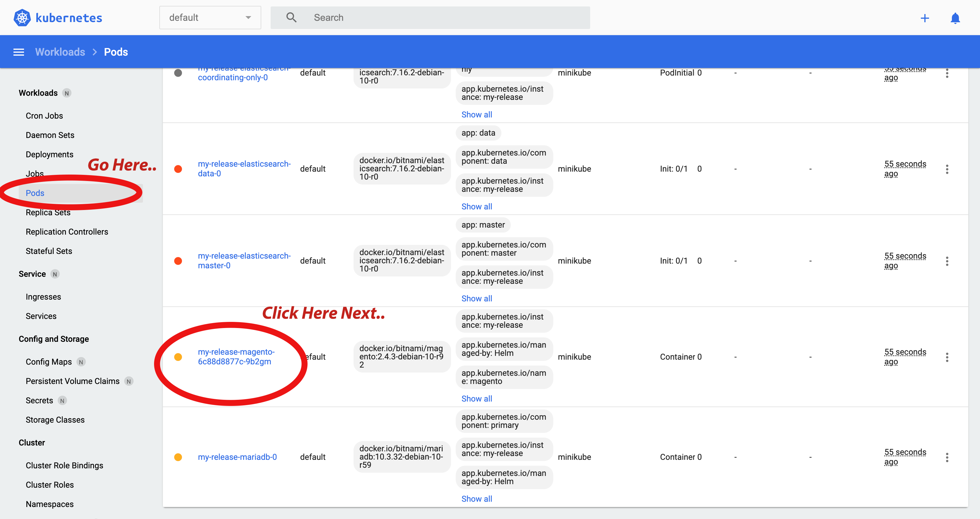Open Stateful Sets in the sidebar
The image size is (980, 519).
pyautogui.click(x=49, y=251)
